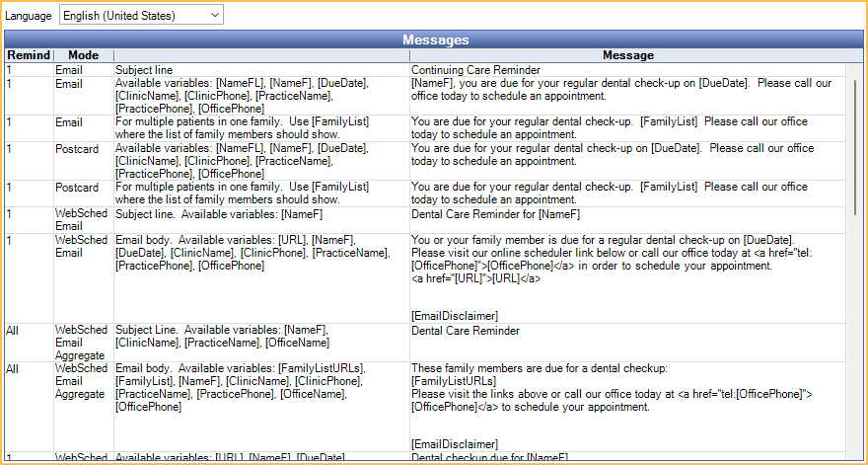Select the Continuing Care Reminder message cell

point(475,70)
